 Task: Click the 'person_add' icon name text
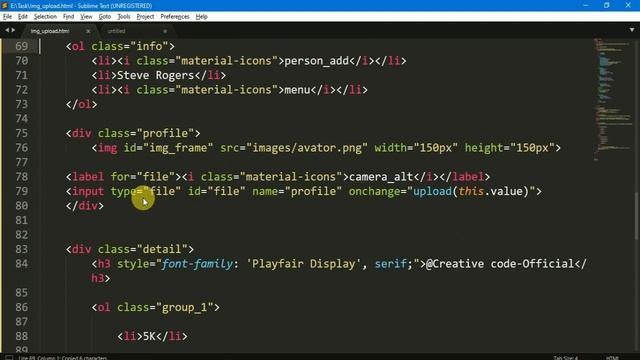[x=317, y=61]
